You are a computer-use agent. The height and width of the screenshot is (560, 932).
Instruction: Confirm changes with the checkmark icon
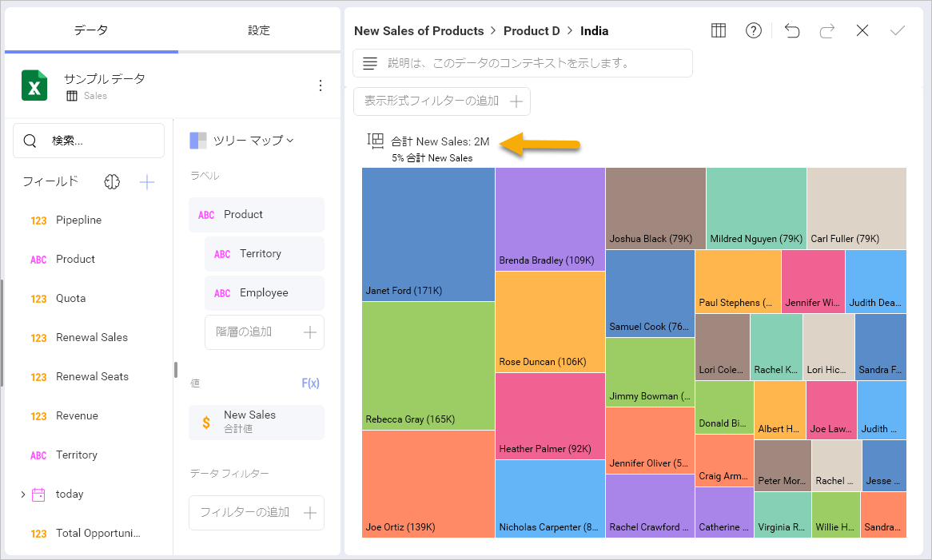click(x=897, y=30)
